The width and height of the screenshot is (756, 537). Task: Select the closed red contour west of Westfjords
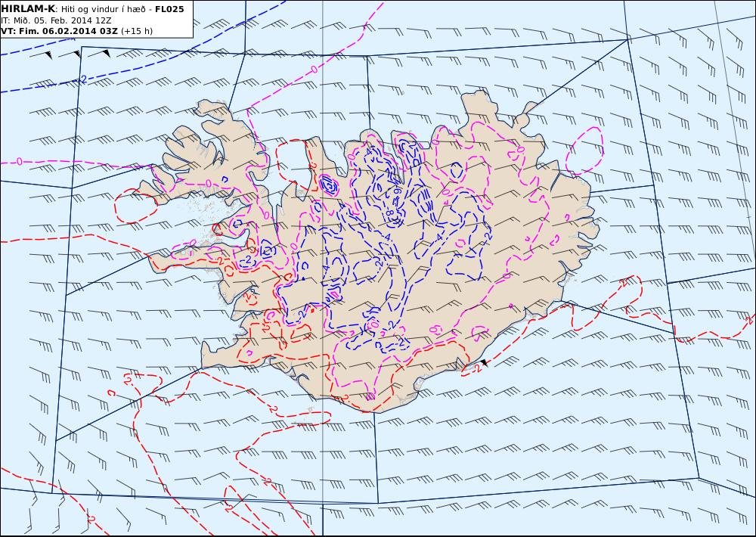pos(135,206)
